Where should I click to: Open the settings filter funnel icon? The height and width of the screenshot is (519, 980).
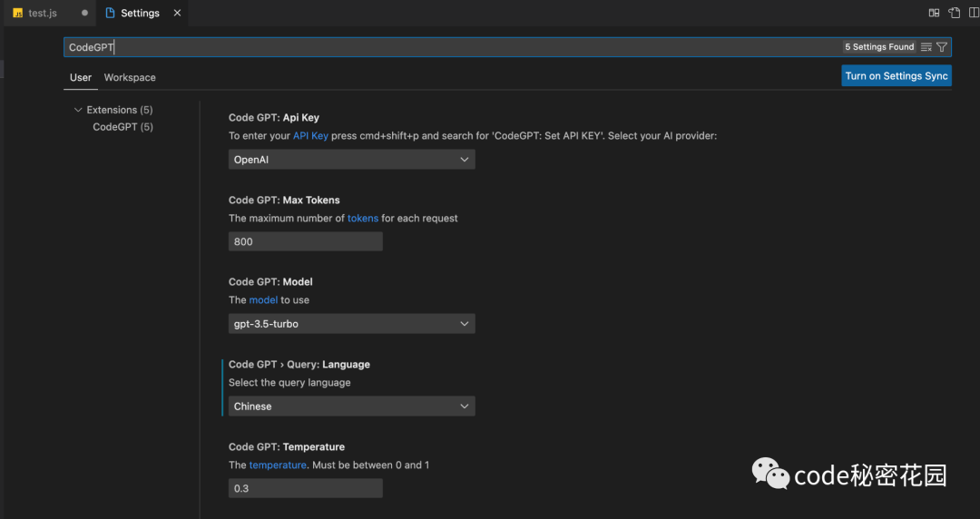942,47
